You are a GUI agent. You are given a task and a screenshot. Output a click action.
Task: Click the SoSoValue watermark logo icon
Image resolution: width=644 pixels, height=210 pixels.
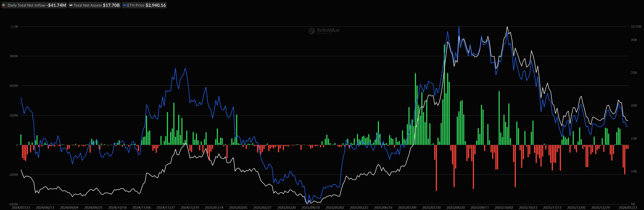311,31
